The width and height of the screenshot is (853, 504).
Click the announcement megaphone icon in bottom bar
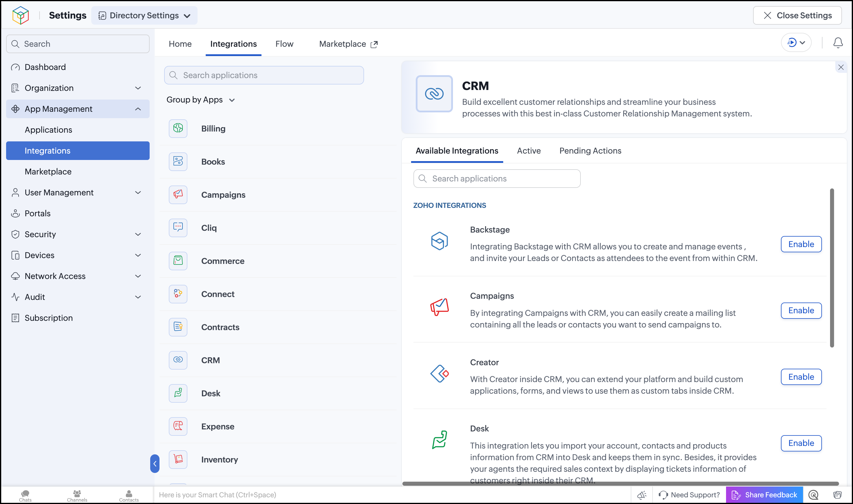641,495
